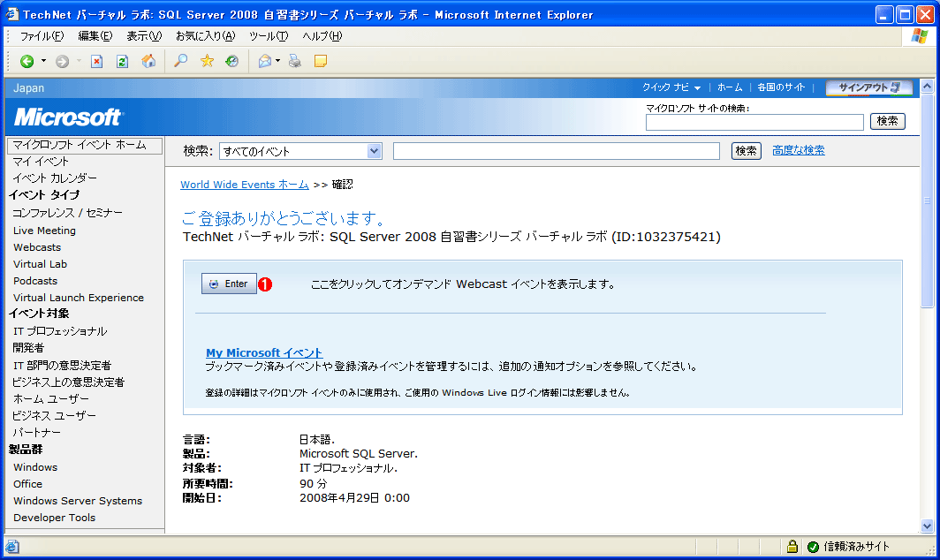
Task: Click the ホーム link in the top bar
Action: (730, 87)
